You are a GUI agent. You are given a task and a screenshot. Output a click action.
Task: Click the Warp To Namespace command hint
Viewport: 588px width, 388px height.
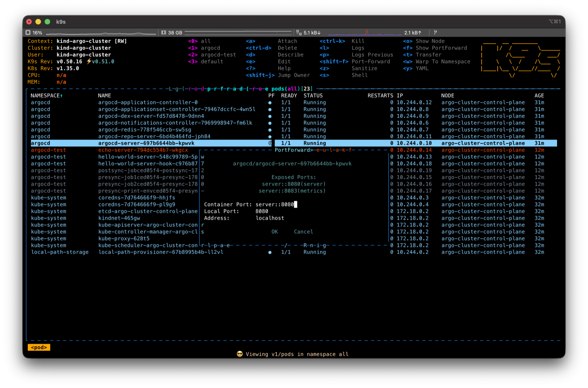pos(443,61)
